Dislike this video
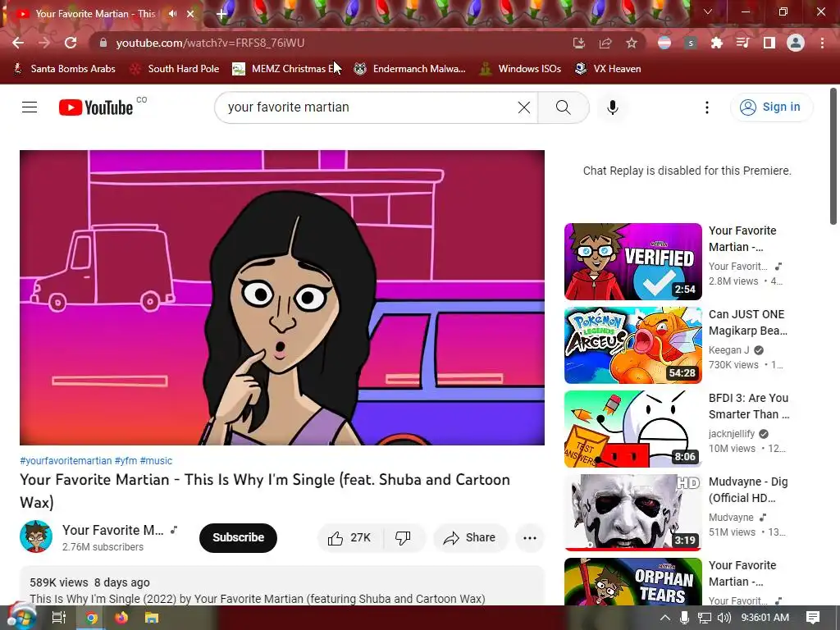Viewport: 840px width, 630px height. tap(403, 537)
